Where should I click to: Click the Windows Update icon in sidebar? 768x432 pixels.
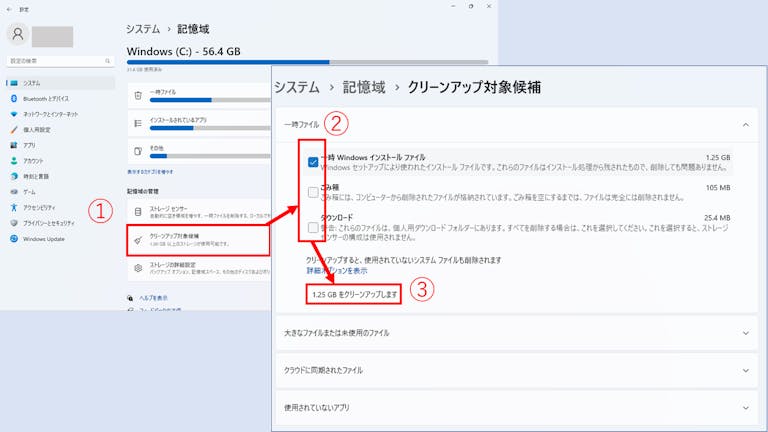point(14,239)
